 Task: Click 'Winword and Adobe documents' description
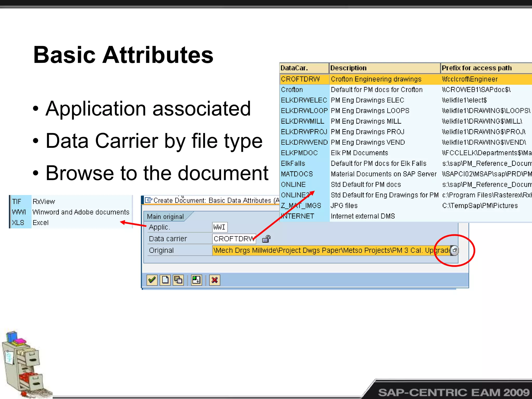[81, 212]
